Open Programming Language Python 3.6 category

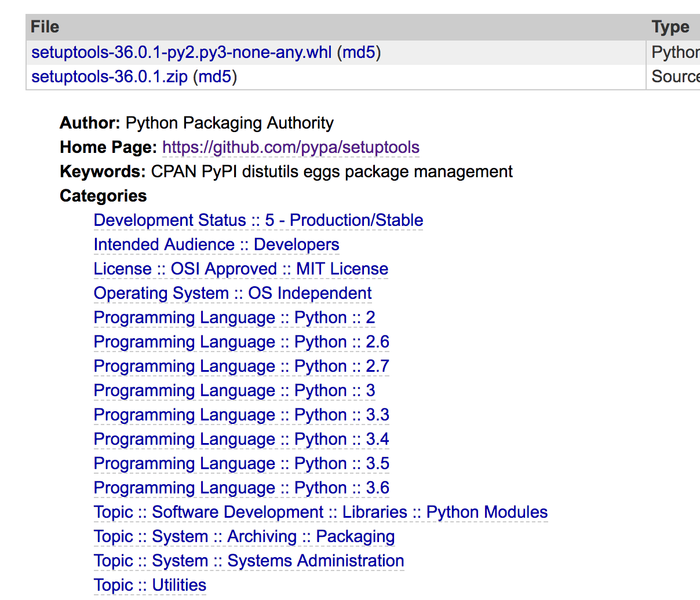(242, 488)
